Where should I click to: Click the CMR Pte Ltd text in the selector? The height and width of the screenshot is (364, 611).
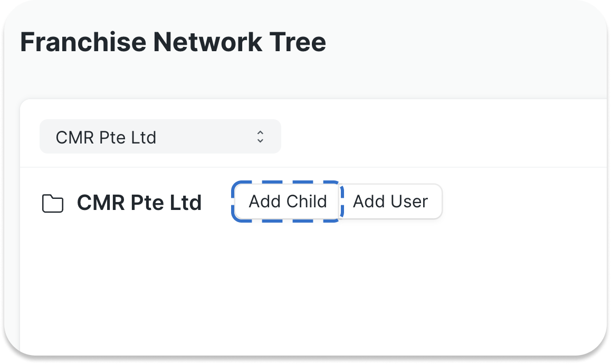(106, 138)
